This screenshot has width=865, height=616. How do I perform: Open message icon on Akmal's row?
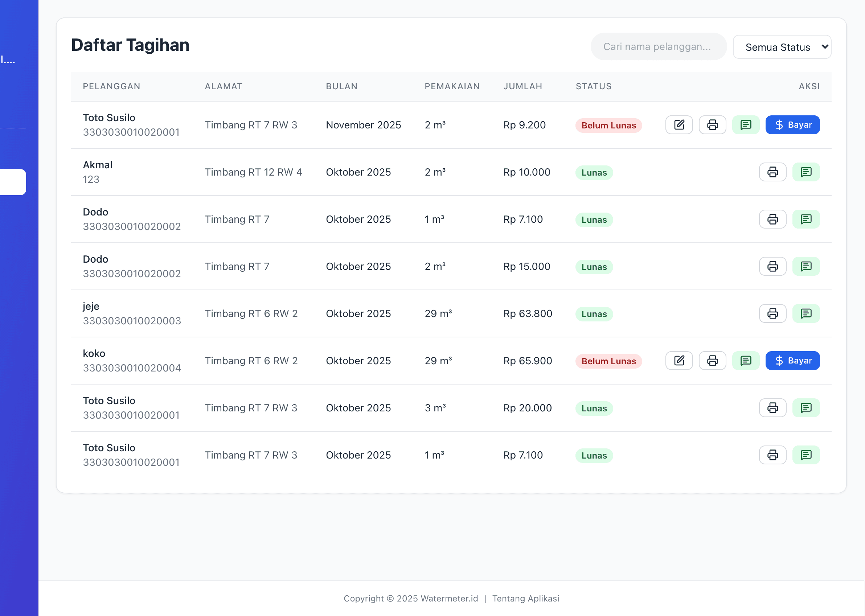pos(806,172)
